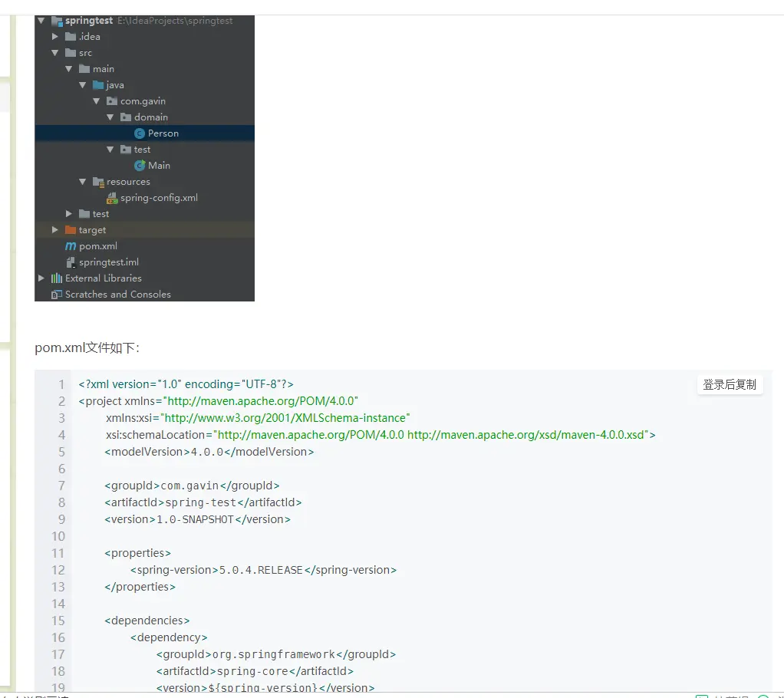Screen dimensions: 784x698
Task: Expand the .idea folder arrow
Action: pos(55,37)
